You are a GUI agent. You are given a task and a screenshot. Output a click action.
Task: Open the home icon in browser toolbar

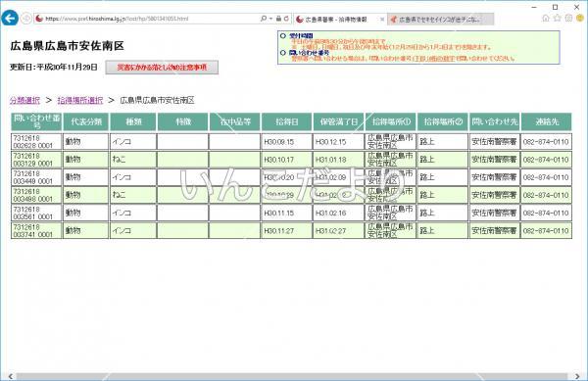tap(546, 18)
